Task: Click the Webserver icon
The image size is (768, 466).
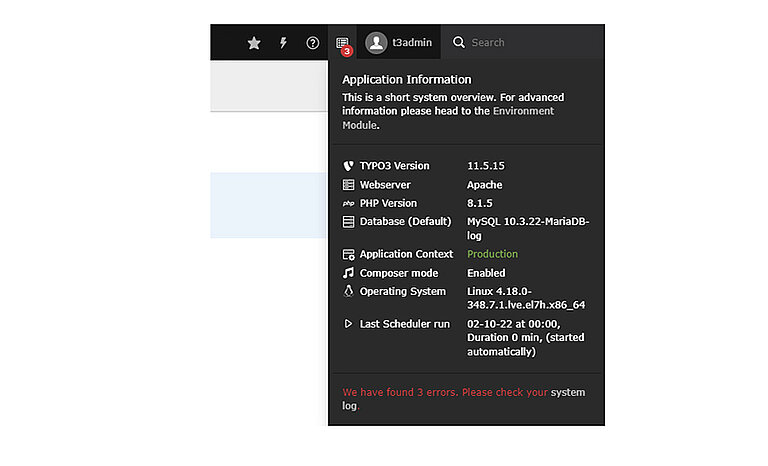Action: click(x=348, y=185)
